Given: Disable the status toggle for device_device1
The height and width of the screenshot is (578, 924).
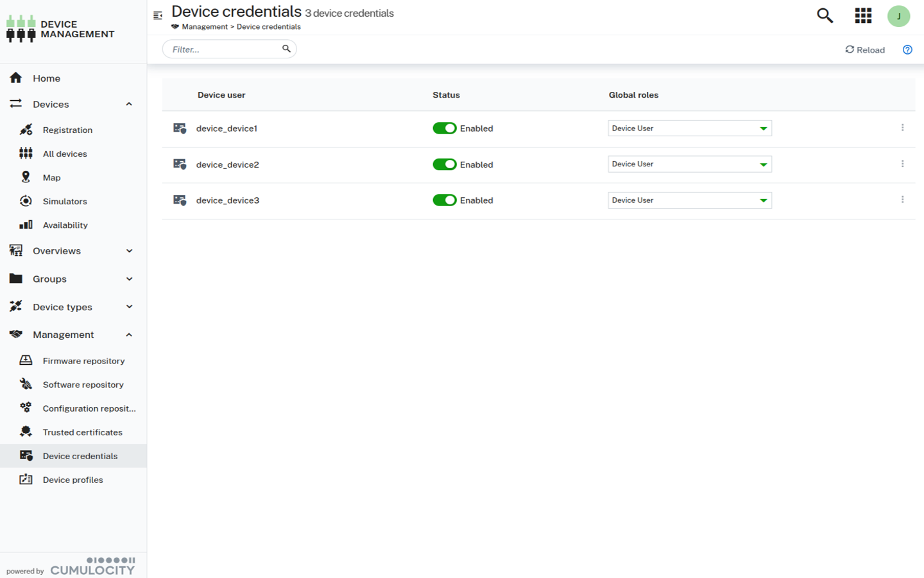Looking at the screenshot, I should pos(445,128).
